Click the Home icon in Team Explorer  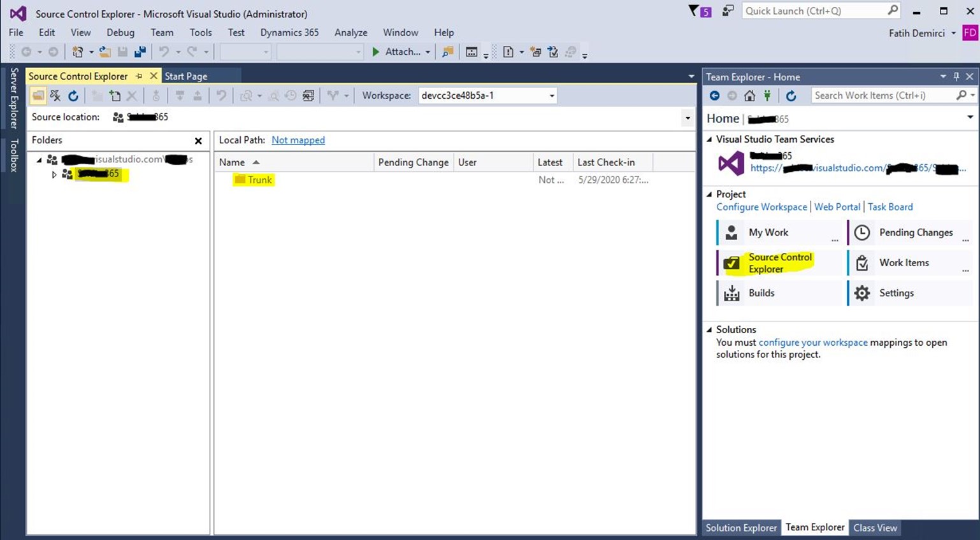(x=749, y=96)
